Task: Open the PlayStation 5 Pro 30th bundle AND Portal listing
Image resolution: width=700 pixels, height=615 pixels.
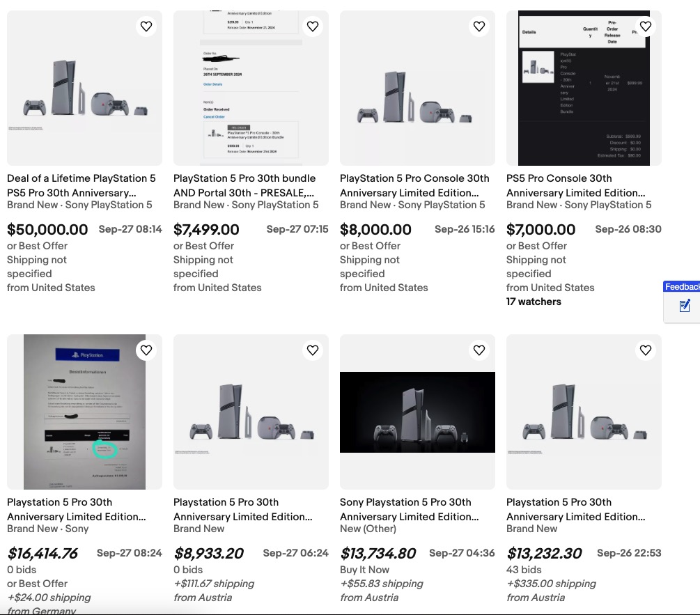Action: click(x=244, y=185)
